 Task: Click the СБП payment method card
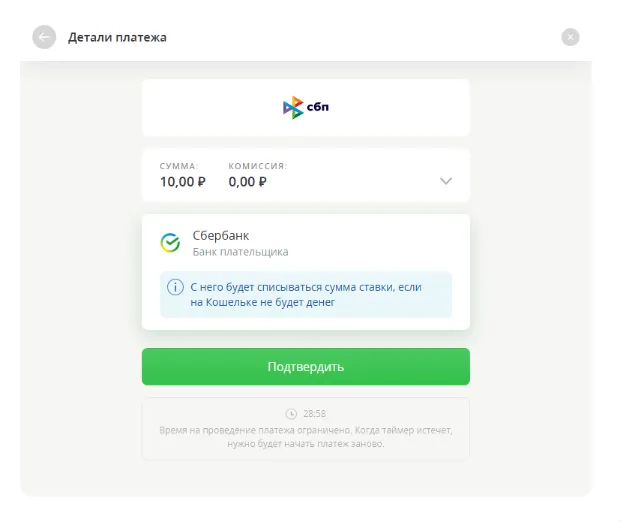click(400, 108)
